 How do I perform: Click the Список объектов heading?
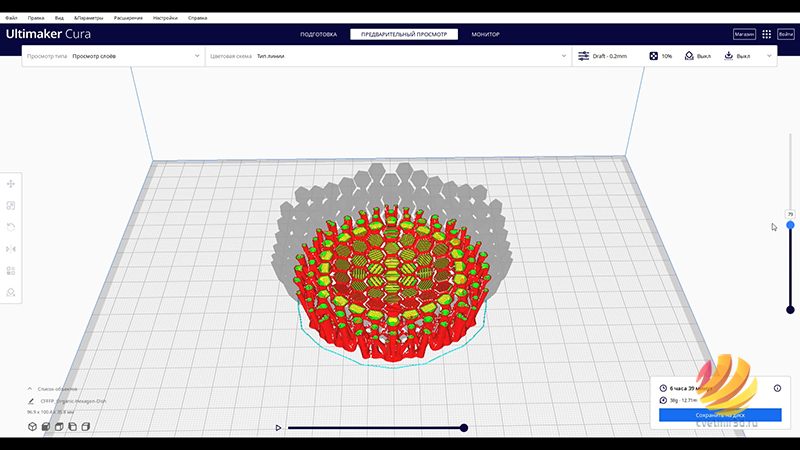pos(58,389)
